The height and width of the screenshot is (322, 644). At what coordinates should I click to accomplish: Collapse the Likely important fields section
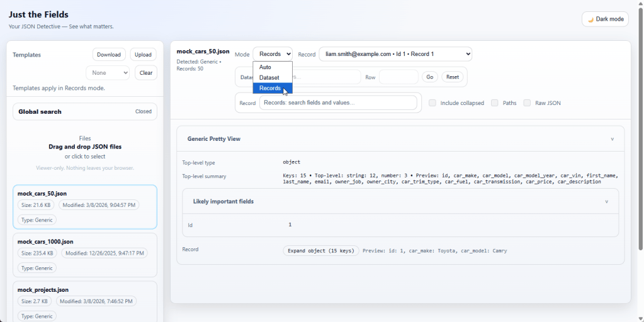click(x=606, y=202)
